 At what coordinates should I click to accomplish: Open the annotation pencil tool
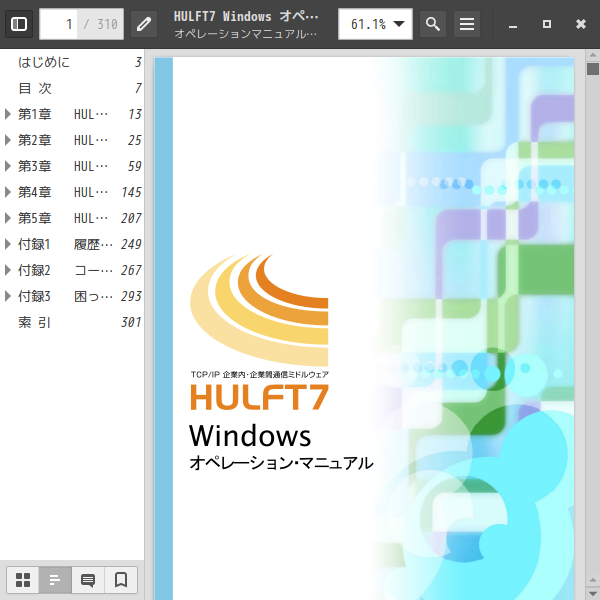tap(144, 24)
